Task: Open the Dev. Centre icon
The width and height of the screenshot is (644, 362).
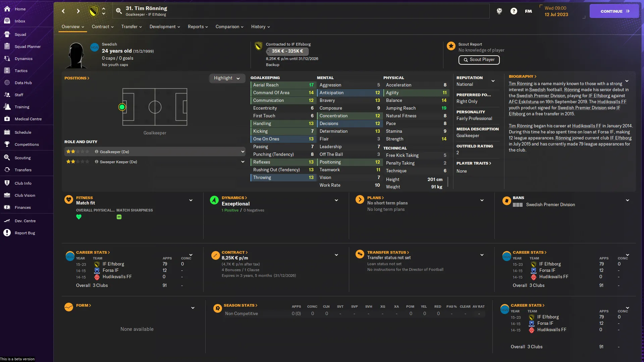Action: [7, 221]
